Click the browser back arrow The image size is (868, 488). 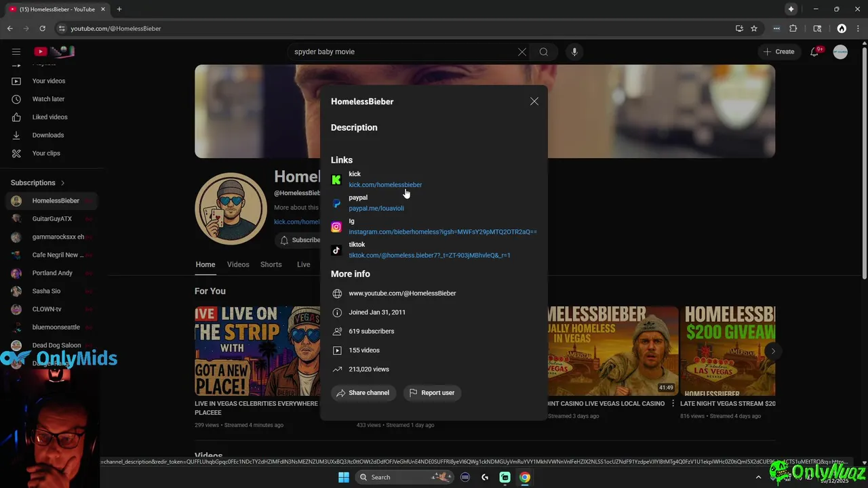9,28
